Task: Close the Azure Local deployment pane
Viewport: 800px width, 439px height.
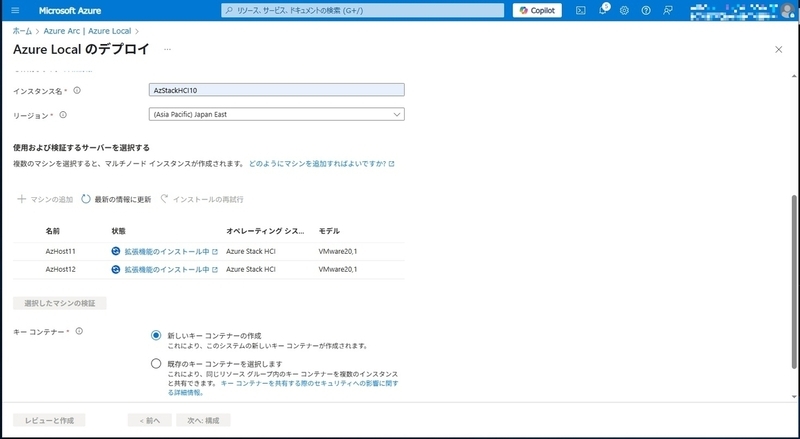Action: [x=779, y=50]
